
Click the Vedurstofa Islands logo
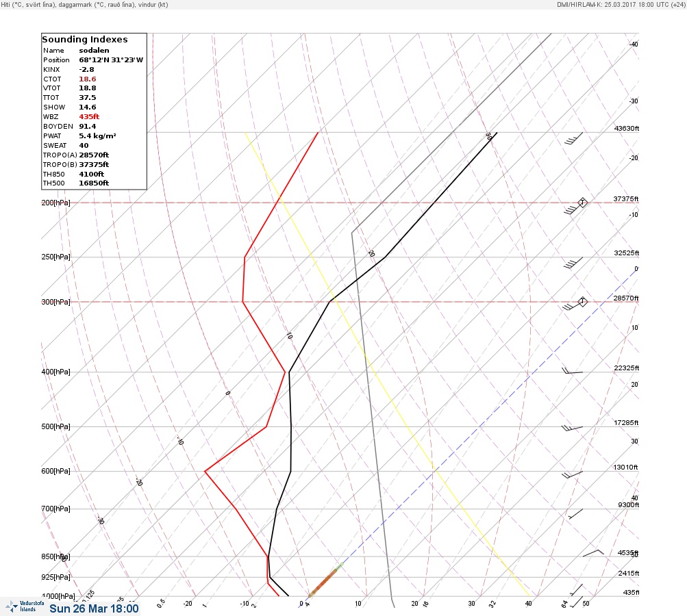coord(25,606)
